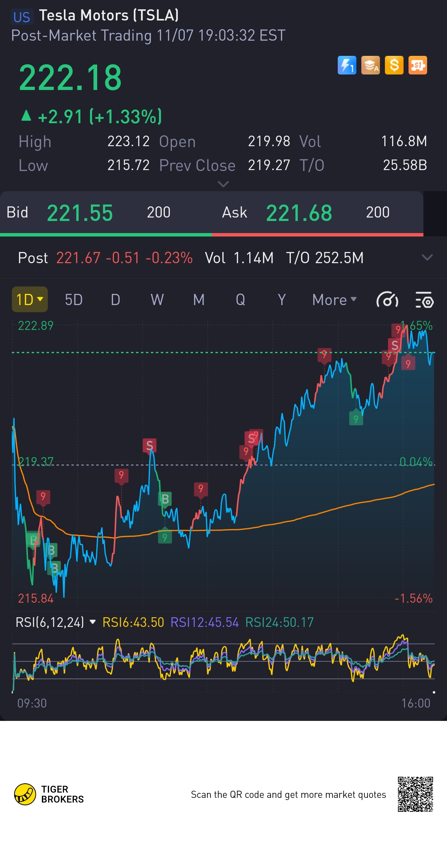Tap the RSI6:43.50 value
The width and height of the screenshot is (447, 868).
pyautogui.click(x=133, y=622)
